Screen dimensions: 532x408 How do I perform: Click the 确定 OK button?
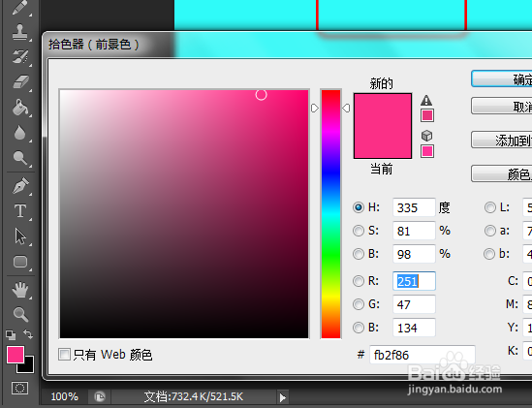click(502, 79)
